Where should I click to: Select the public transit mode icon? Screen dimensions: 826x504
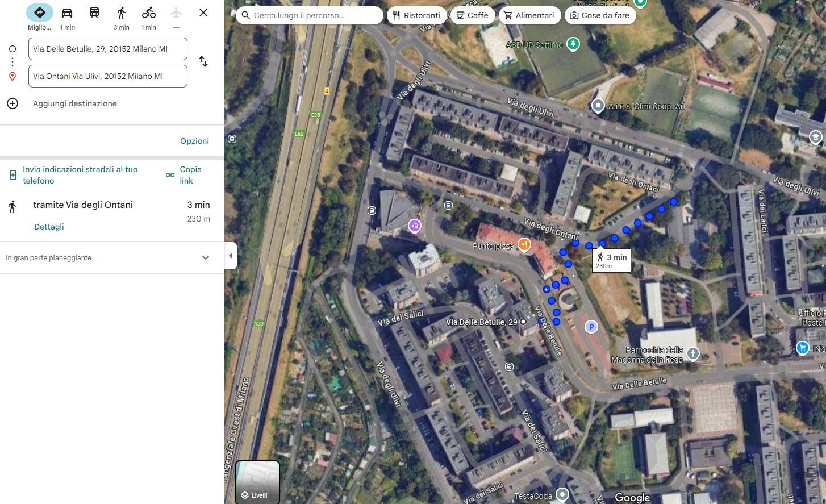pyautogui.click(x=94, y=13)
